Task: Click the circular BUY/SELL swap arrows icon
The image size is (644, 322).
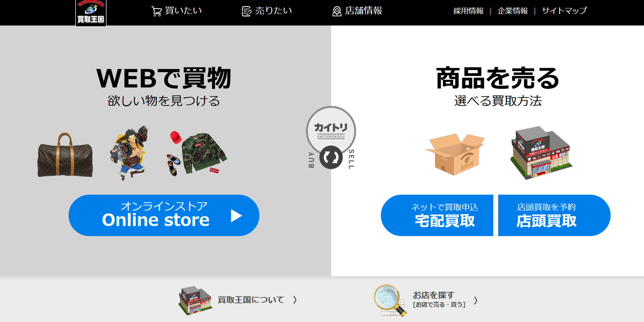Action: coord(331,157)
